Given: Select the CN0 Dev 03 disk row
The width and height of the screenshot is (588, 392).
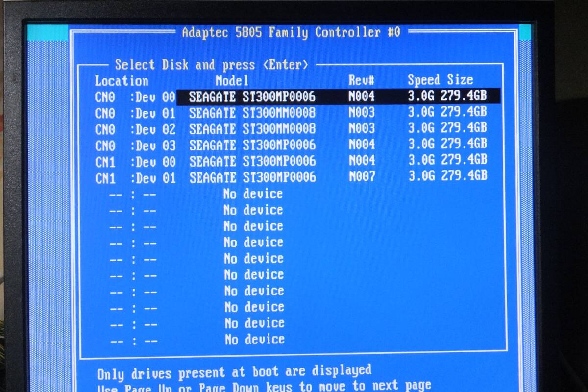Looking at the screenshot, I should point(291,145).
